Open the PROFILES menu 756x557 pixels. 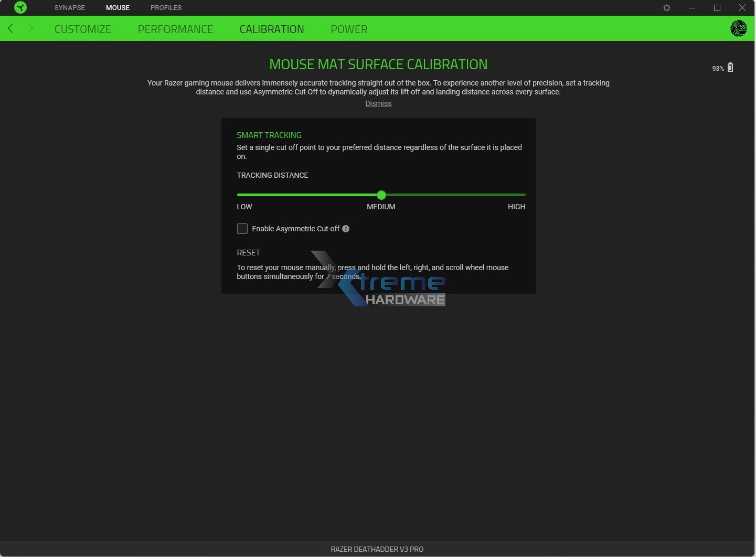pyautogui.click(x=166, y=7)
